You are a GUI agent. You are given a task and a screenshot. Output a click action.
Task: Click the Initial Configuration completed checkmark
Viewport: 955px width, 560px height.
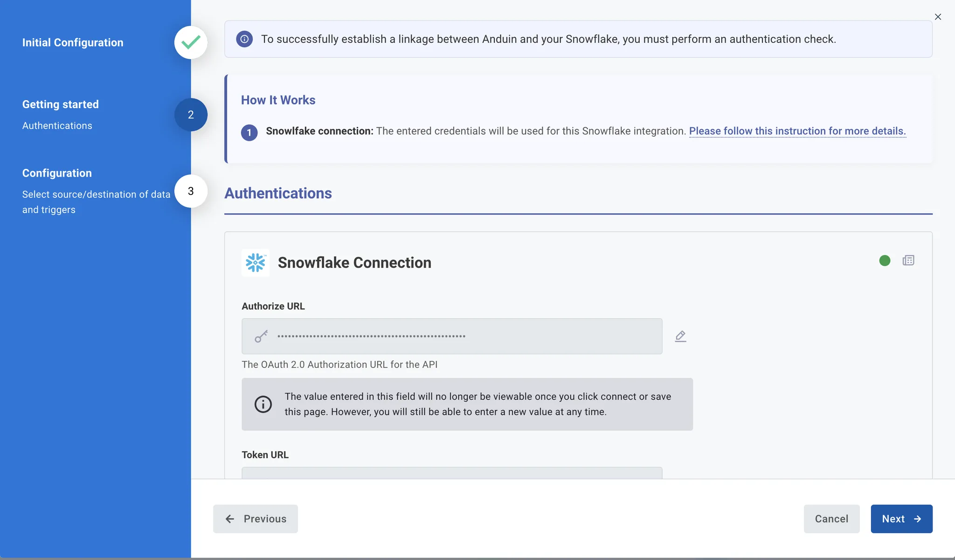tap(191, 42)
